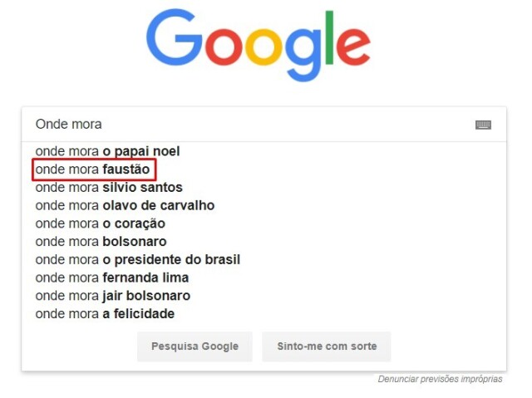
Task: Click the red 'e' in Google logo
Action: pos(353,47)
